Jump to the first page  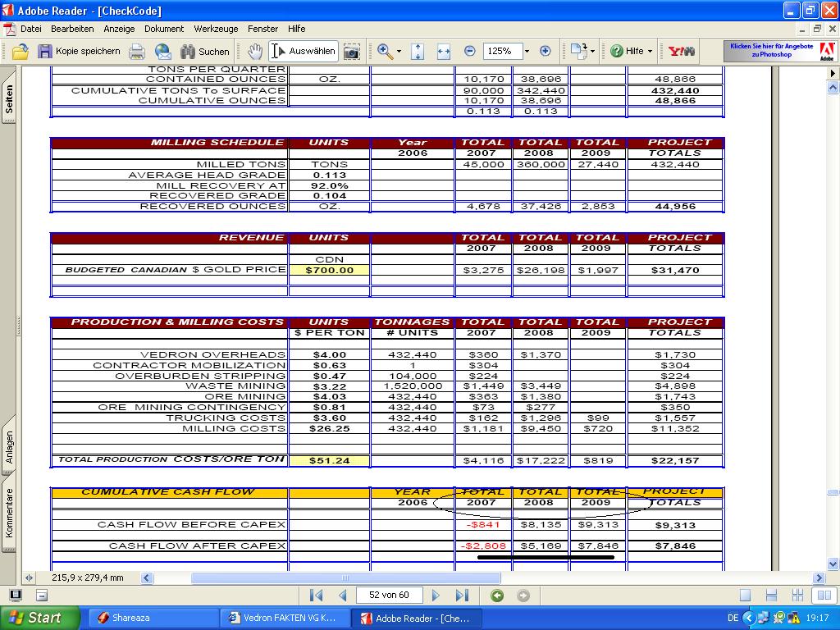[x=317, y=596]
